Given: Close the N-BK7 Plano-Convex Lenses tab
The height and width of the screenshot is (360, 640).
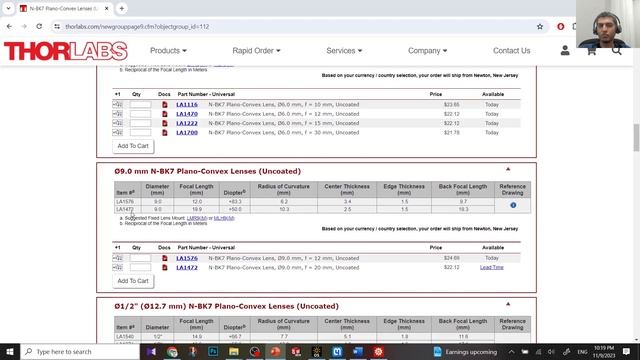Looking at the screenshot, I should click(x=107, y=9).
